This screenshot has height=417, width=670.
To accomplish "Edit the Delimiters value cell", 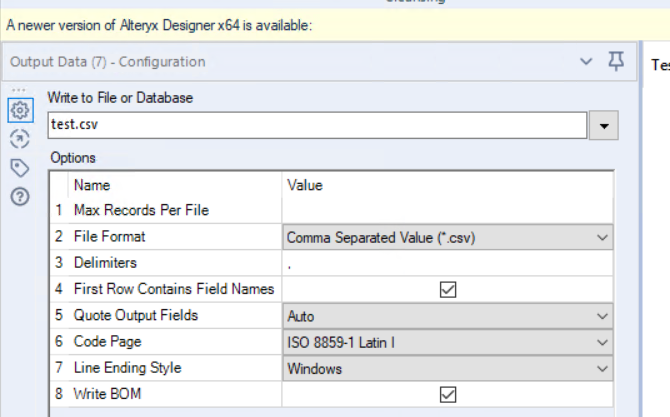I will pos(447,263).
